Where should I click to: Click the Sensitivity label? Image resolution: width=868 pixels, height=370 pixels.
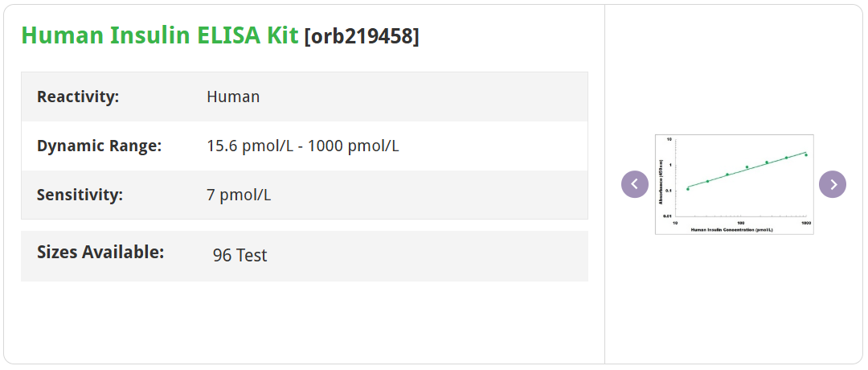80,195
